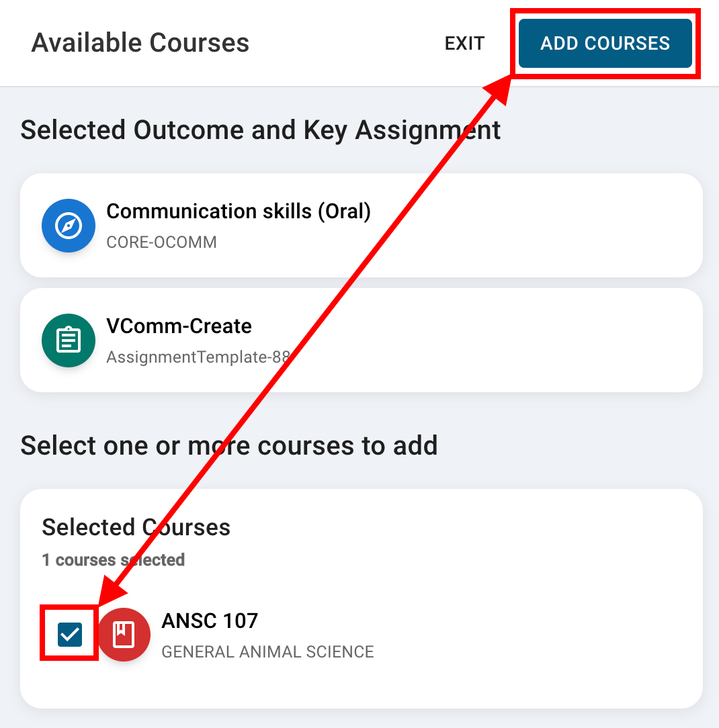
Task: Select the VComm-Create assignment title
Action: point(179,326)
